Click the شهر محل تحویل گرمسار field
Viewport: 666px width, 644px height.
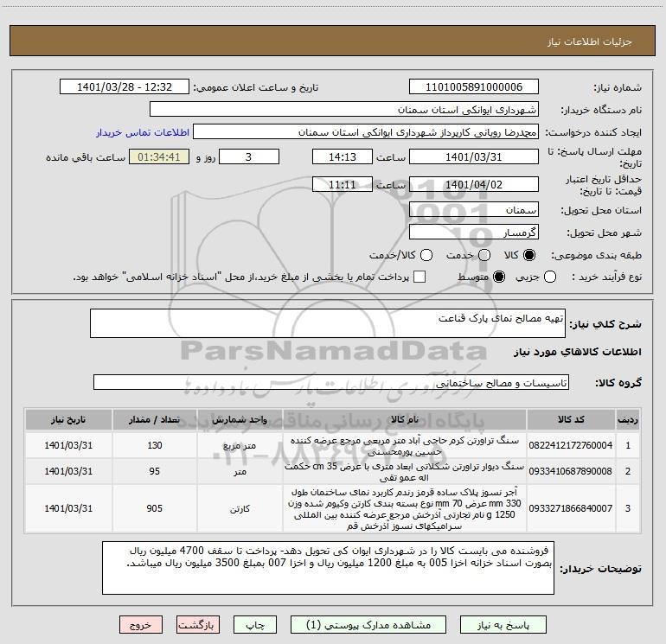point(474,233)
